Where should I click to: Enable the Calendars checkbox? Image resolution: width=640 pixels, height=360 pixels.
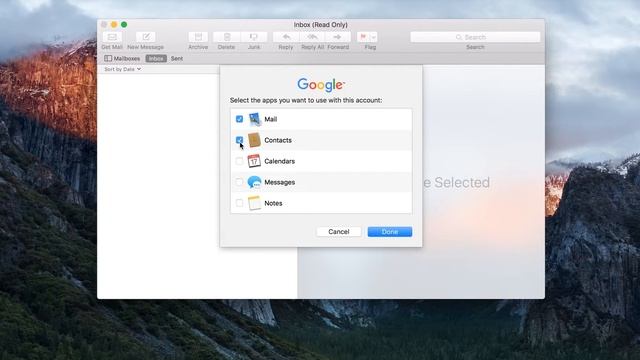240,161
